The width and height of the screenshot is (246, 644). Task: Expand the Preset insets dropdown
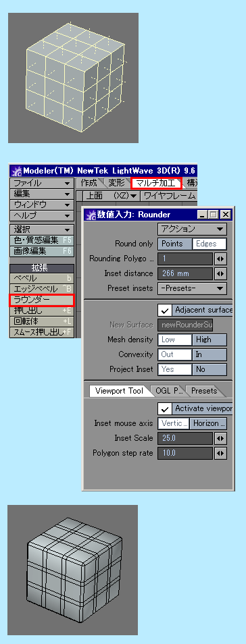point(192,288)
